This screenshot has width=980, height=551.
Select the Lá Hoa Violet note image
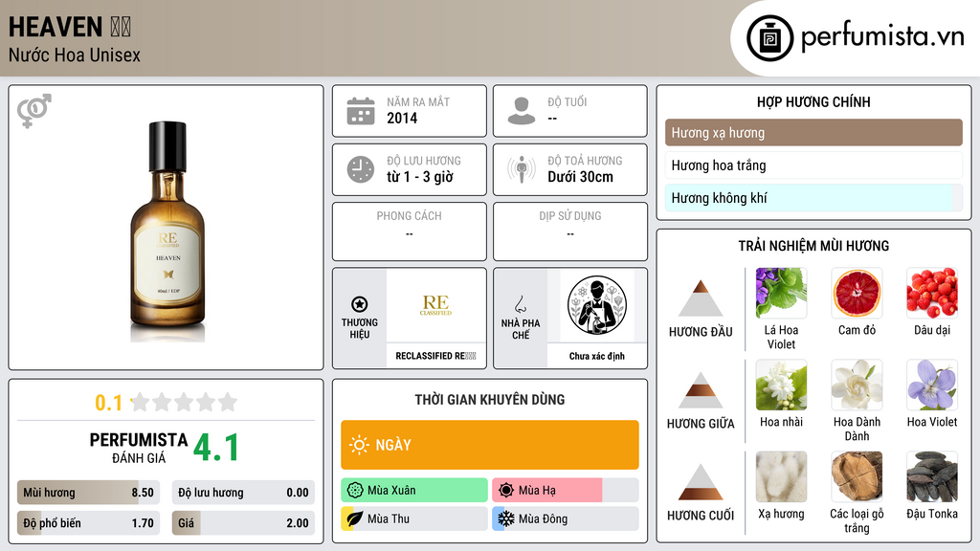[x=781, y=293]
